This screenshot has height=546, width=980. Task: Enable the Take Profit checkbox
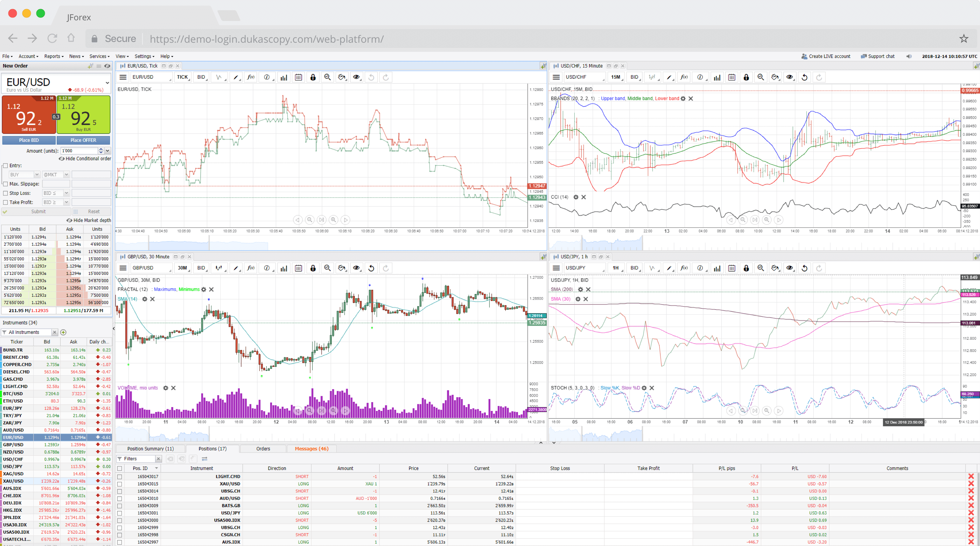6,202
